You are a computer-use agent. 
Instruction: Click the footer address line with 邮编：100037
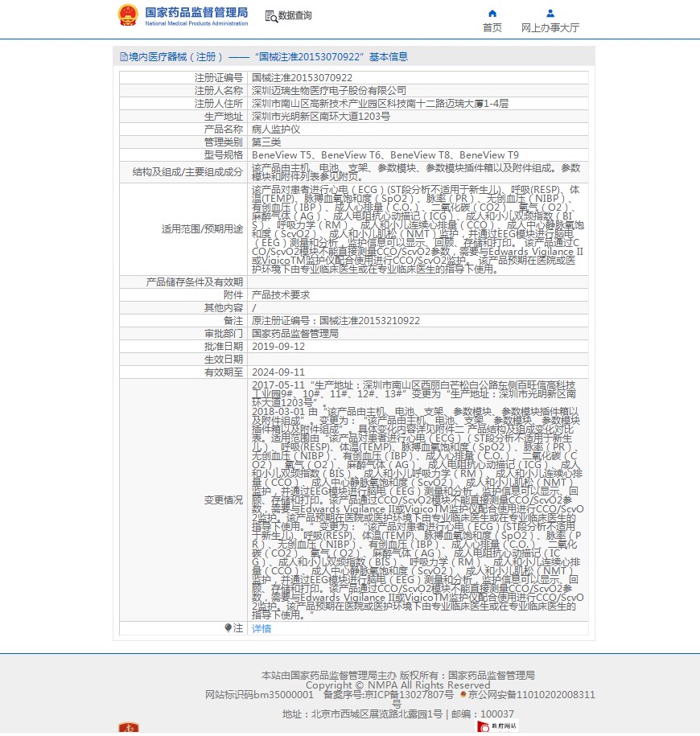398,714
